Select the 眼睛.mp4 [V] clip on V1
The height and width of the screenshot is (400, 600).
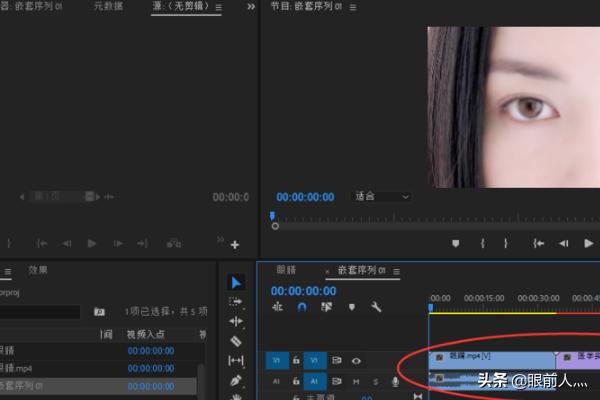click(x=492, y=360)
